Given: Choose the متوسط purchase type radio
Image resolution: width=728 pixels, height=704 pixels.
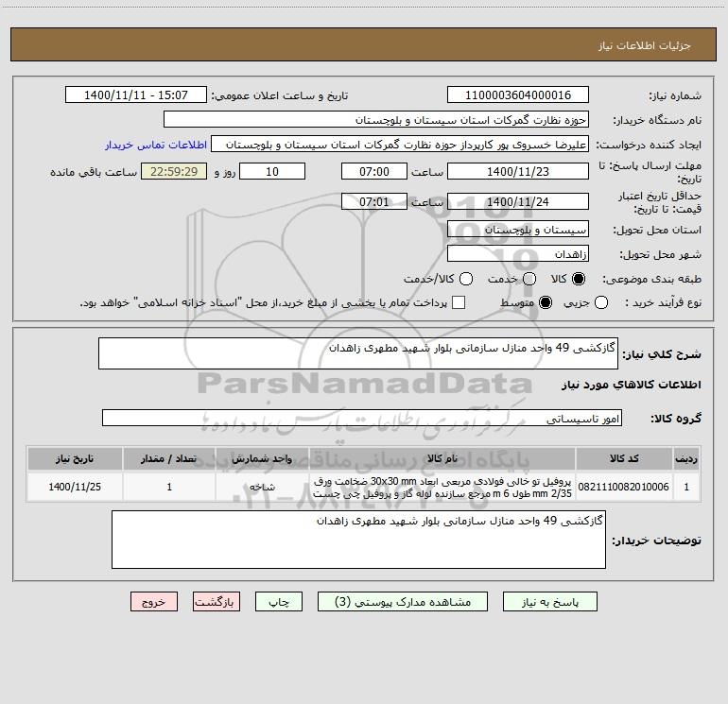Looking at the screenshot, I should [546, 302].
